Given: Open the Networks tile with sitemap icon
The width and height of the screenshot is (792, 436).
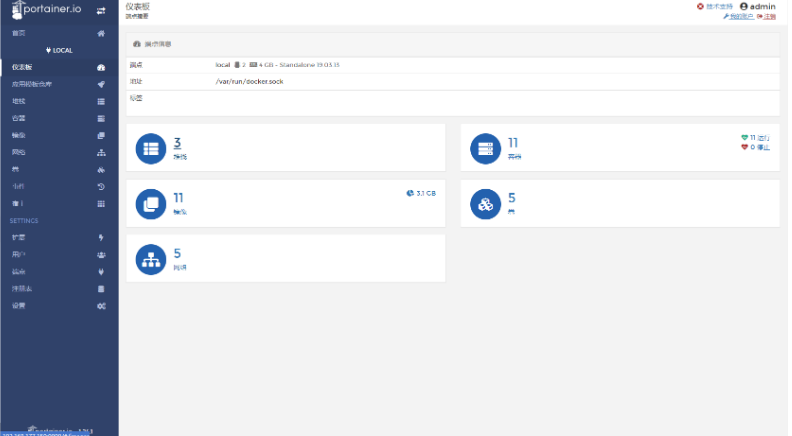Looking at the screenshot, I should coord(286,258).
